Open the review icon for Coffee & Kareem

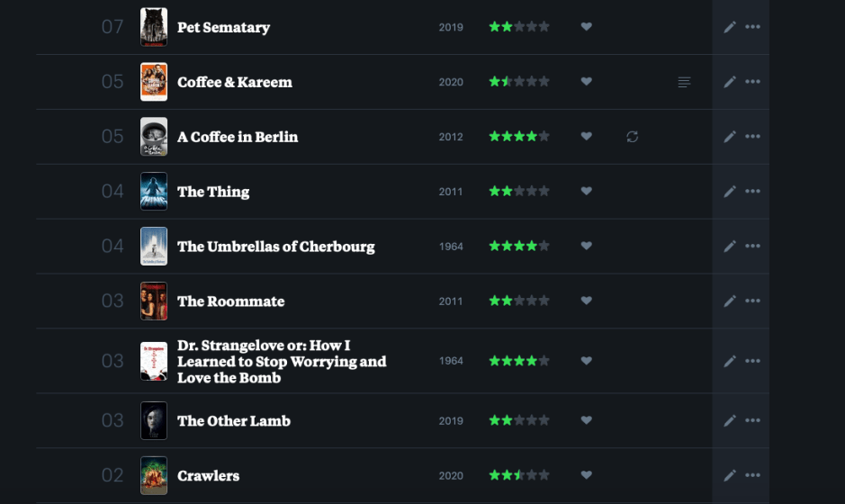(684, 82)
